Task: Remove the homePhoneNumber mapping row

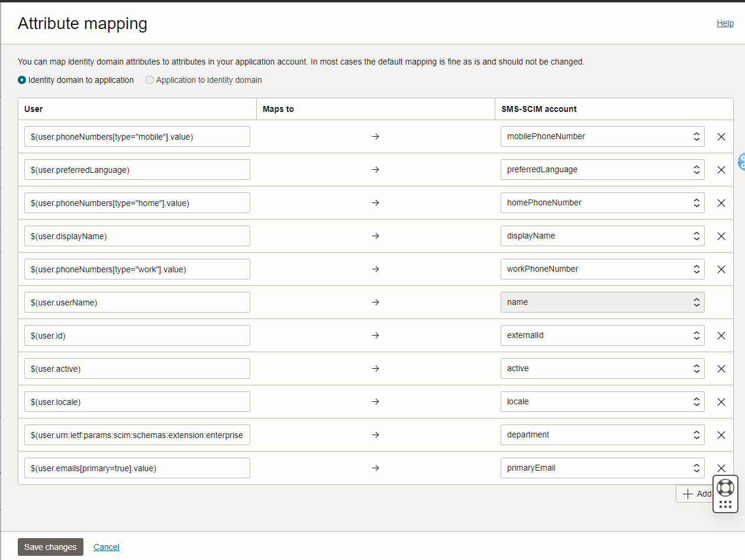Action: 721,203
